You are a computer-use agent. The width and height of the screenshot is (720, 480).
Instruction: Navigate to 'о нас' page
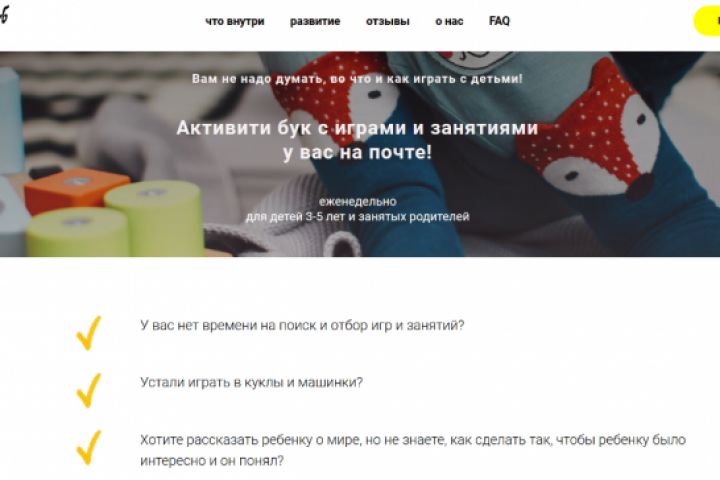coord(449,21)
